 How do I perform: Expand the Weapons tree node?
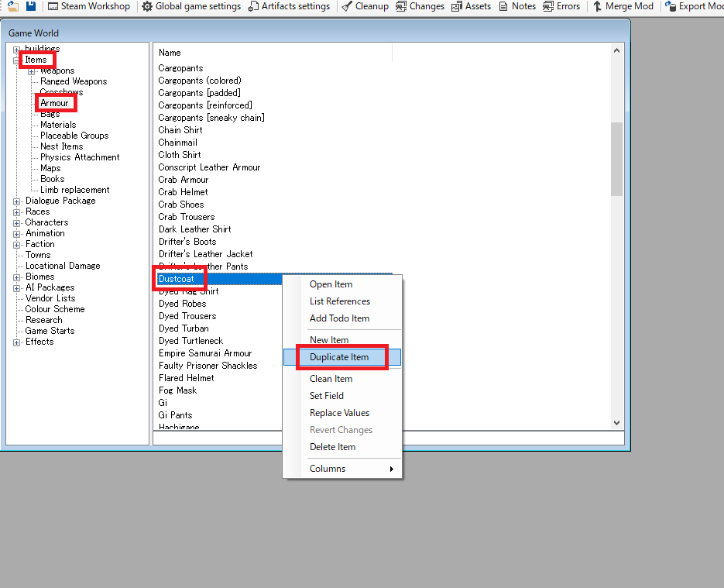click(32, 71)
